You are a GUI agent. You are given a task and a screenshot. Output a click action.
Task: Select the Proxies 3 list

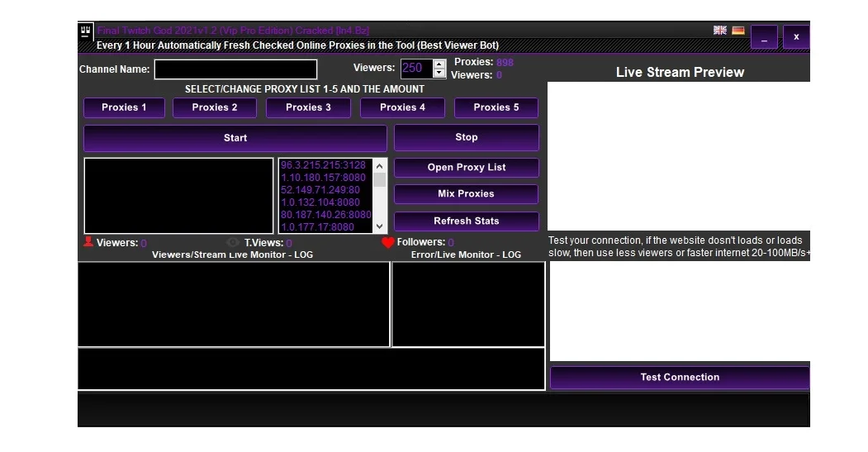click(x=308, y=107)
